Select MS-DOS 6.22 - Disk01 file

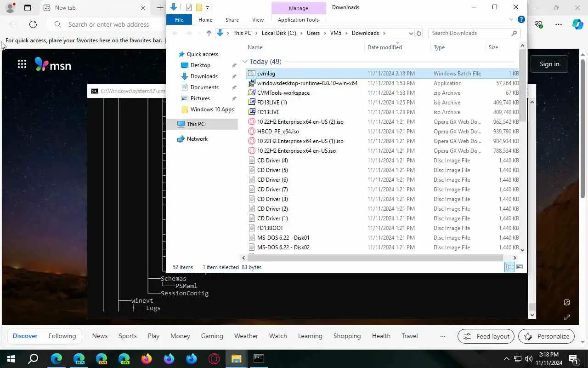coord(383,238)
